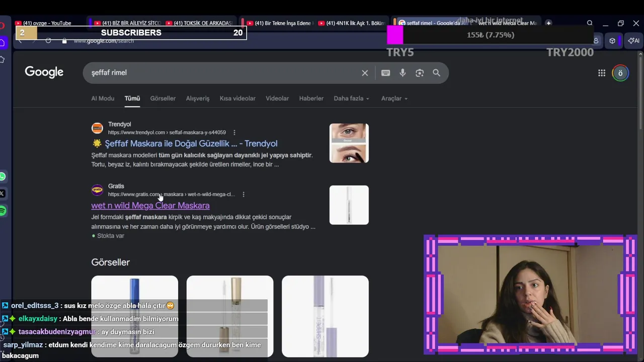This screenshot has height=362, width=644.
Task: Open the Trendyol result eye thumbnail
Action: pyautogui.click(x=349, y=143)
